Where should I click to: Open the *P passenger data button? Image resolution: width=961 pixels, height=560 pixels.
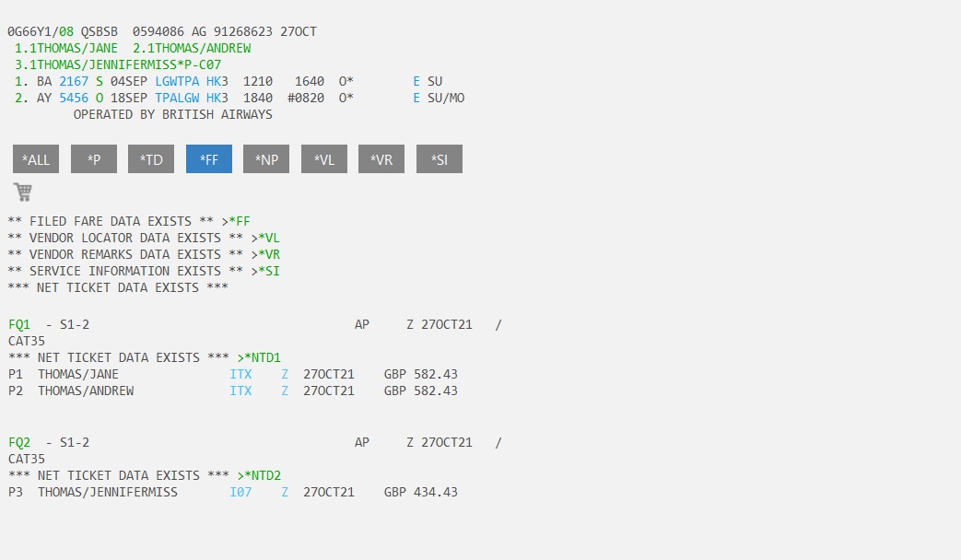tap(94, 159)
